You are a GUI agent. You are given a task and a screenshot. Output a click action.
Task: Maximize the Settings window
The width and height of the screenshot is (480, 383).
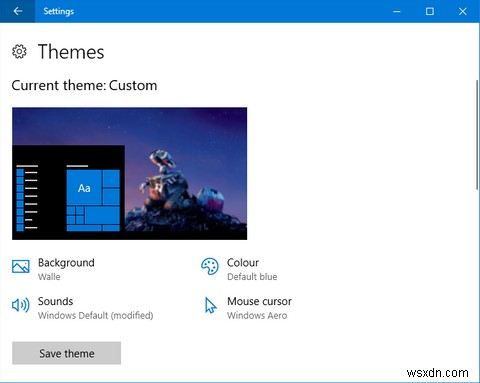coord(430,11)
